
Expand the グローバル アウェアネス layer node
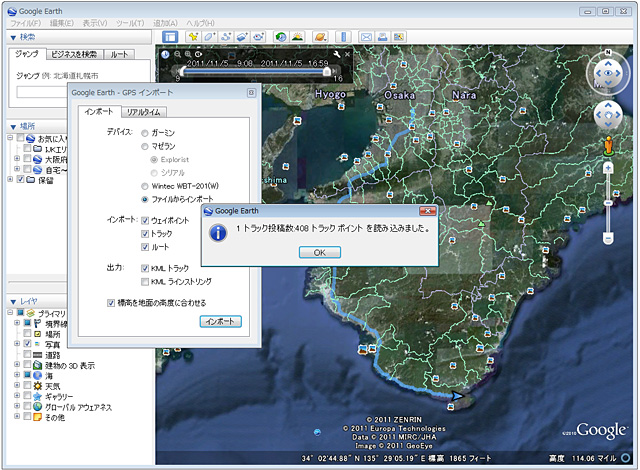coord(17,406)
